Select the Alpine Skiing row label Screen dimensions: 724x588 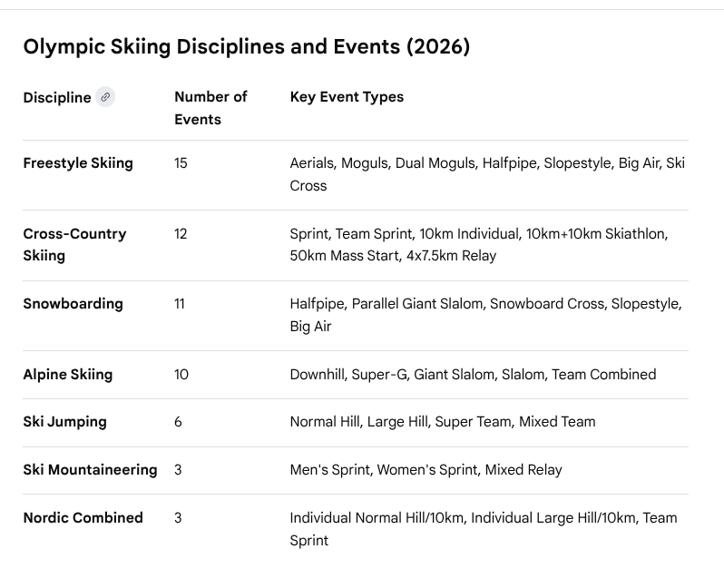68,374
